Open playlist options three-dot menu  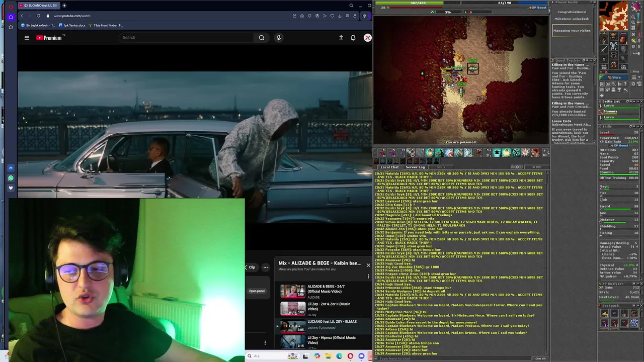368,276
